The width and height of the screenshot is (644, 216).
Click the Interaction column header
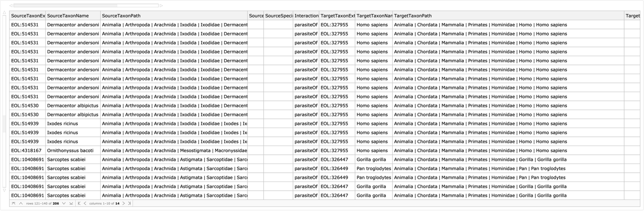point(306,16)
